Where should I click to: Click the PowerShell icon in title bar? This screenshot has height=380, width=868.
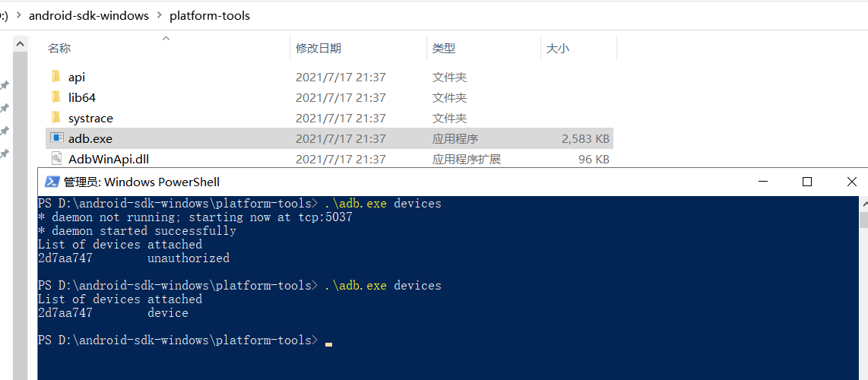click(52, 182)
